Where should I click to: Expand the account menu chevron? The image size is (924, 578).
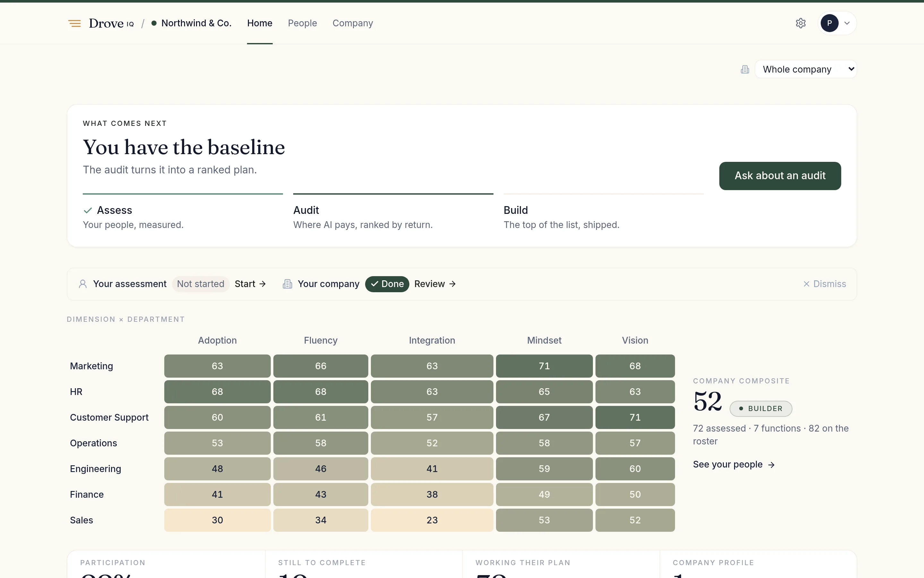click(x=847, y=23)
